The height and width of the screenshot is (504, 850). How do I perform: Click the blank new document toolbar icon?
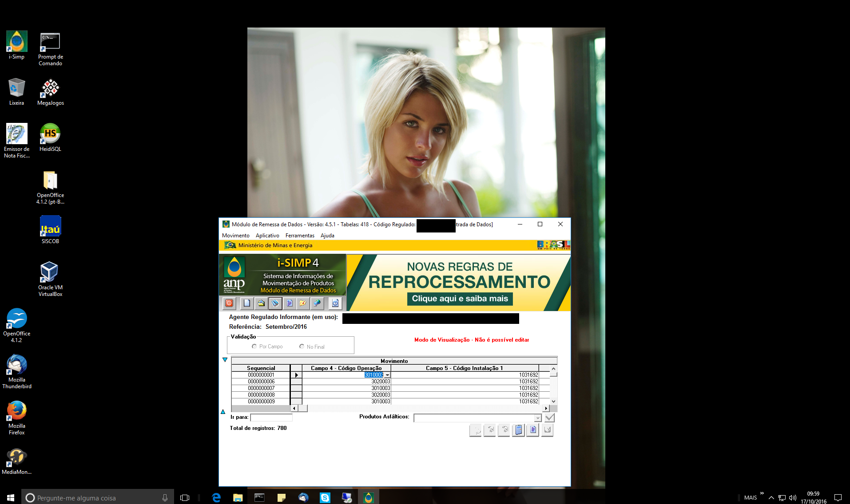[x=247, y=303]
